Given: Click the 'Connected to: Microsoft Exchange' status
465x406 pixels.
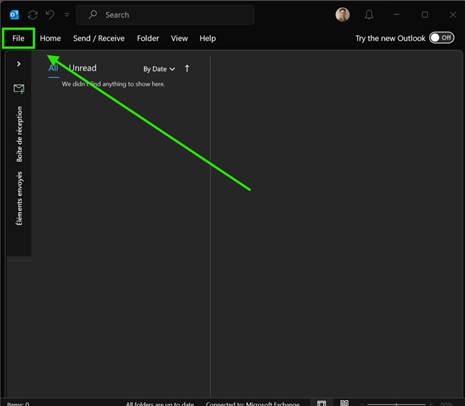Looking at the screenshot, I should click(x=253, y=403).
